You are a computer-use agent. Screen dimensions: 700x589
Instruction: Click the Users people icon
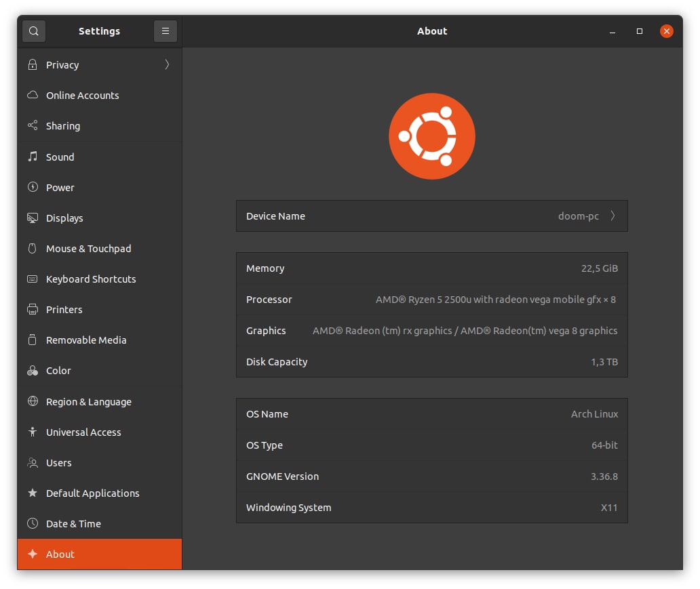[x=33, y=462]
